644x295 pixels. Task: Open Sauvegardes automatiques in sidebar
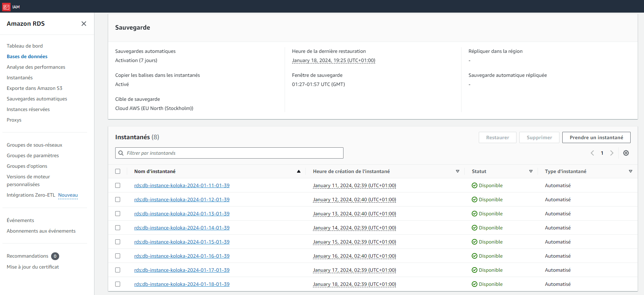[x=37, y=99]
